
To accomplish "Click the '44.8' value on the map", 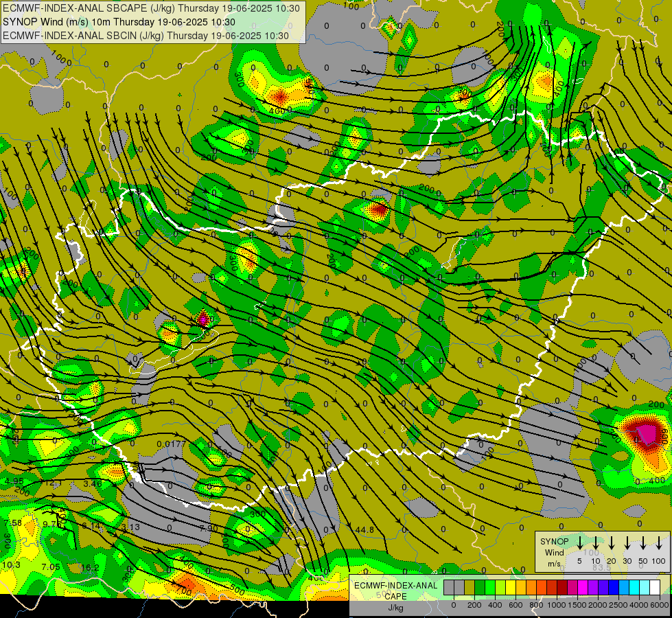I will 364,530.
